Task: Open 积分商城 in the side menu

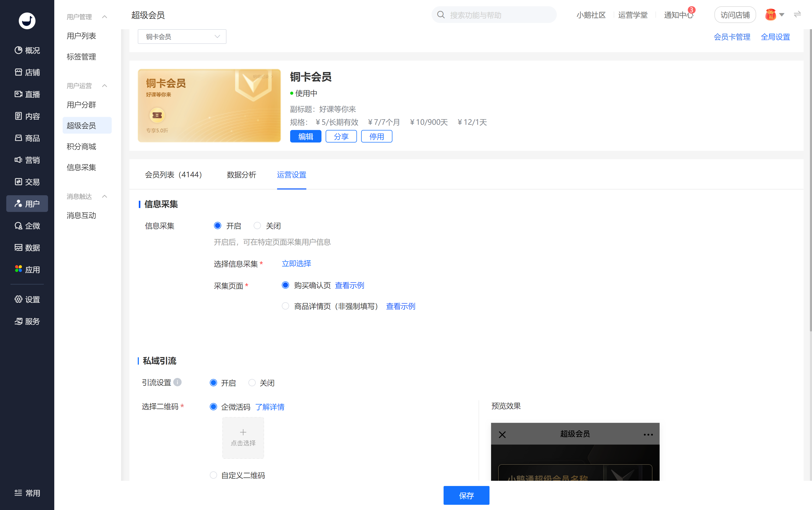Action: 81,146
